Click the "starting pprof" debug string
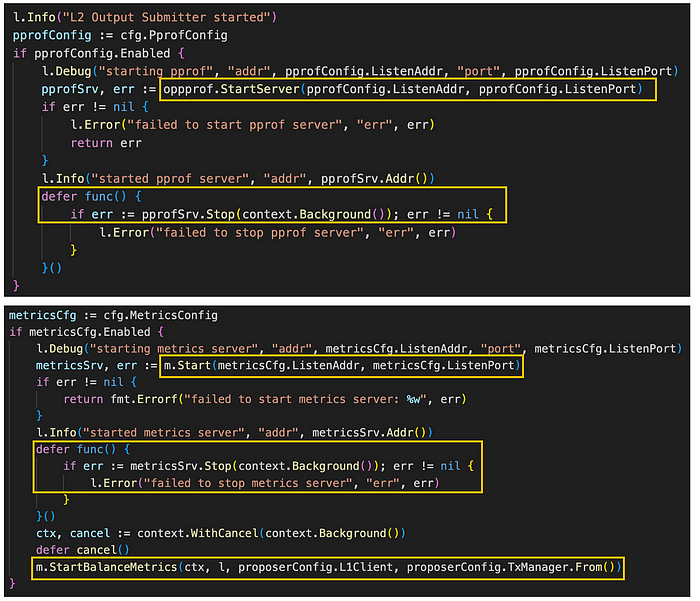The height and width of the screenshot is (601, 700). 155,71
